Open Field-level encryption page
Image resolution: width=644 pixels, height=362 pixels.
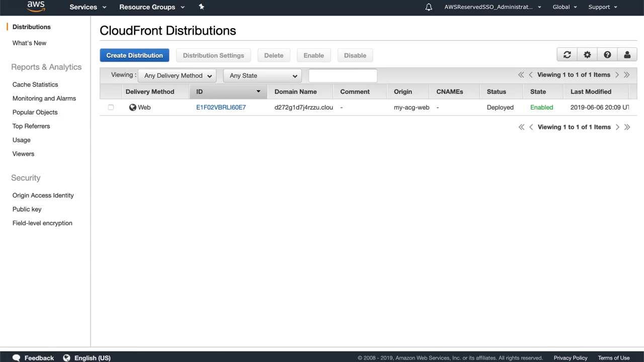(42, 223)
